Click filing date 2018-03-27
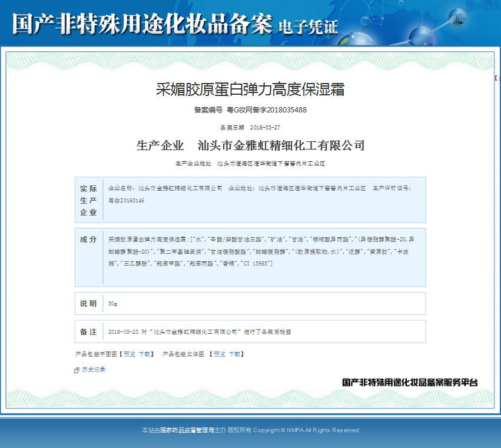501x448 pixels. 265,128
